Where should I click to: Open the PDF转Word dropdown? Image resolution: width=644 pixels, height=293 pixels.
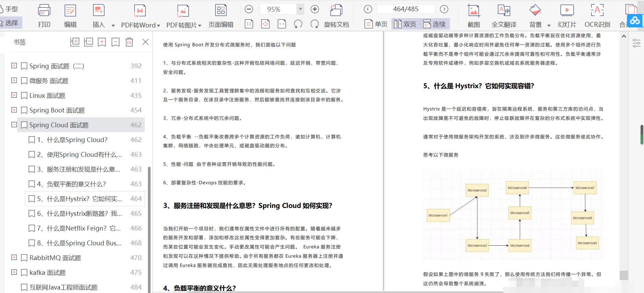pos(159,25)
